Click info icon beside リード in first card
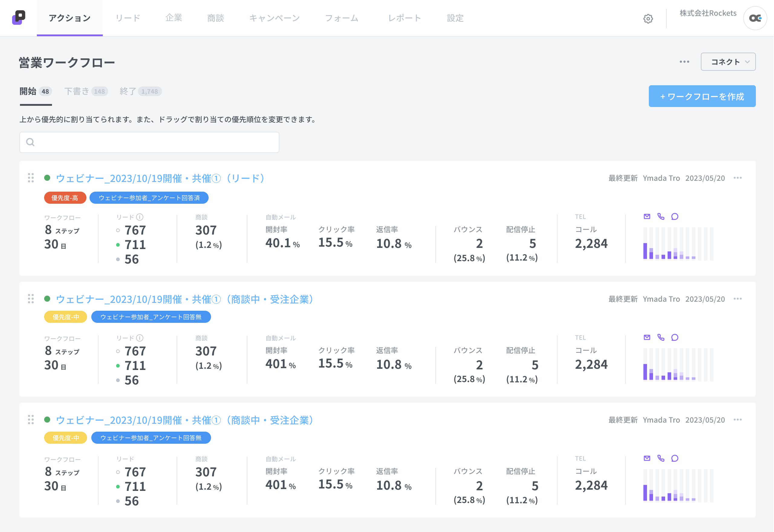Image resolution: width=774 pixels, height=532 pixels. click(140, 217)
